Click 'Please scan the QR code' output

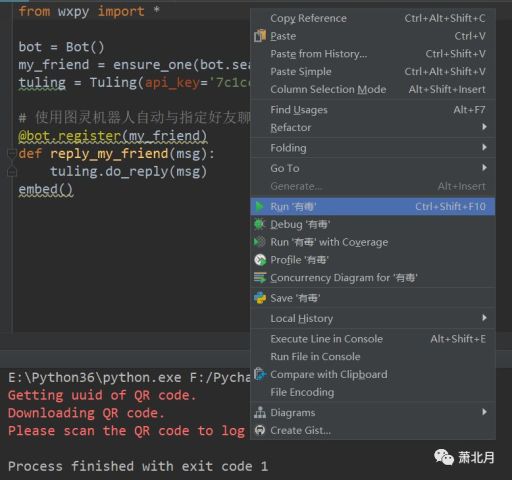(127, 431)
